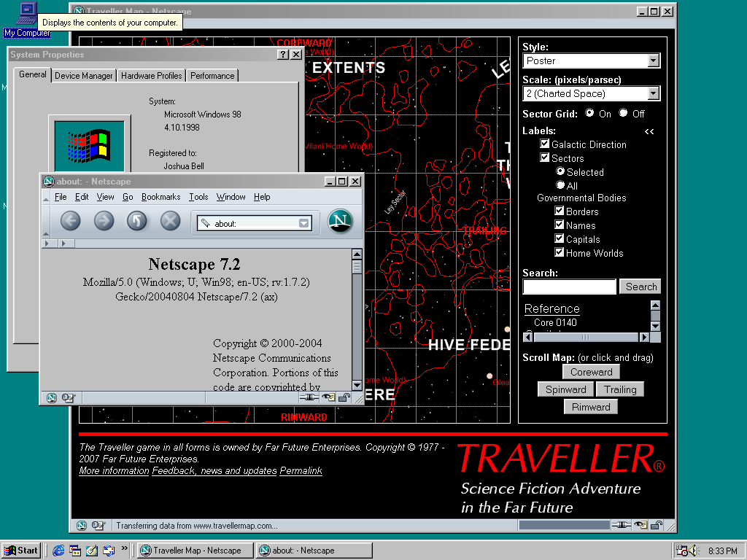Click the Trailing button
This screenshot has height=560, width=747.
[620, 389]
